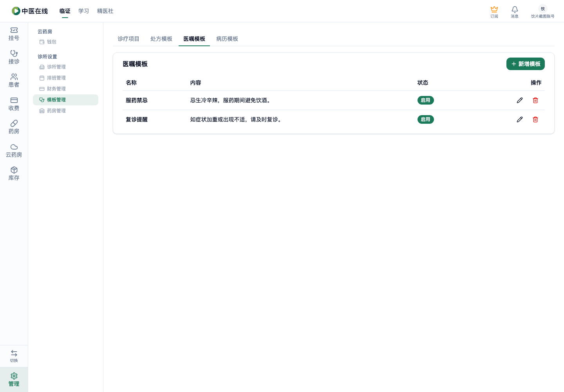Image resolution: width=564 pixels, height=392 pixels.
Task: Click the 内容 column header
Action: (196, 83)
